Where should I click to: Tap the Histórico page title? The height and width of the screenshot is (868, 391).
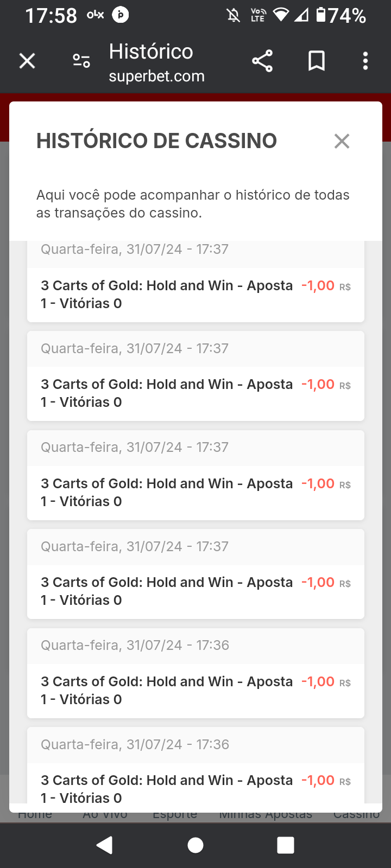[151, 52]
